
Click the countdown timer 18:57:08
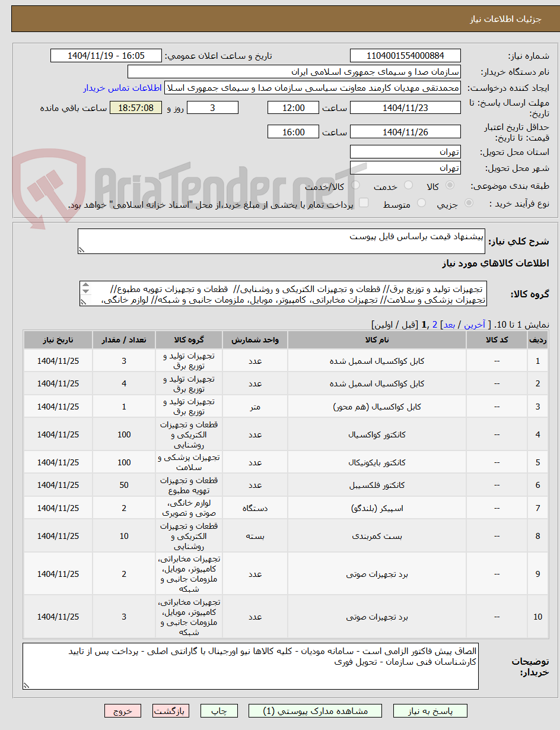point(136,107)
